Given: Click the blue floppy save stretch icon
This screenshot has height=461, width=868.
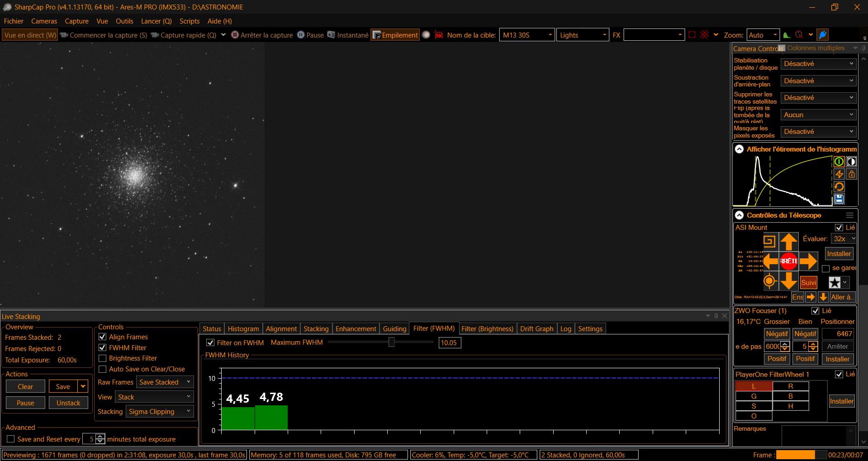Looking at the screenshot, I should [x=839, y=199].
